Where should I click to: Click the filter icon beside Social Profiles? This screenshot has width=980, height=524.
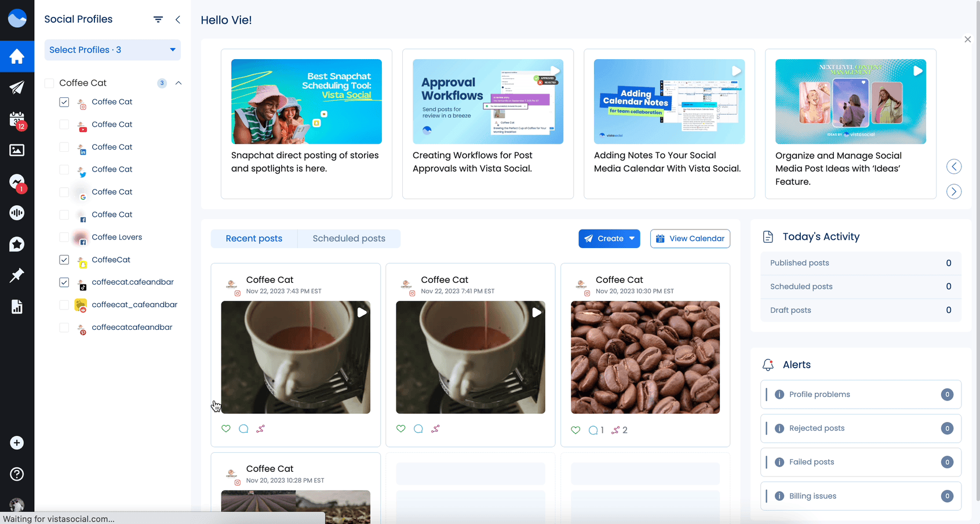[158, 19]
